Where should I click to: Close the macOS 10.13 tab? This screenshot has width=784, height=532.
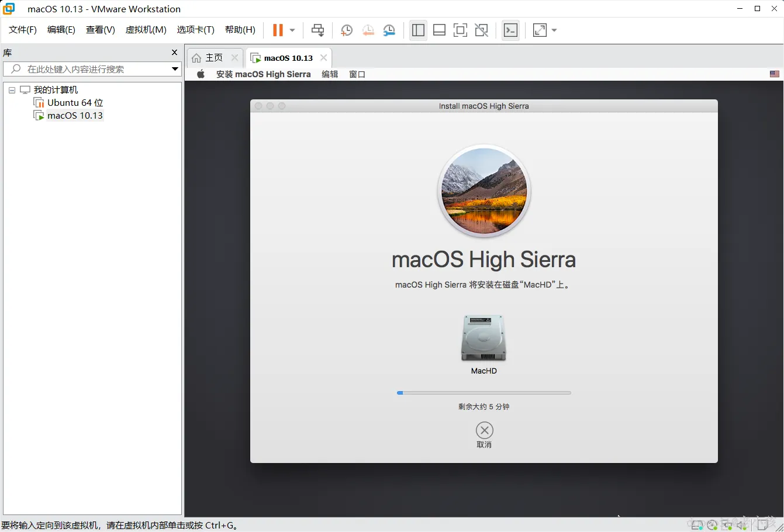(323, 58)
